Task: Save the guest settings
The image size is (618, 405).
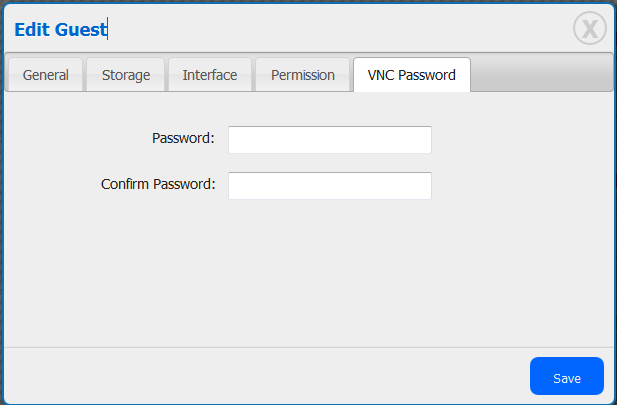Action: tap(567, 378)
